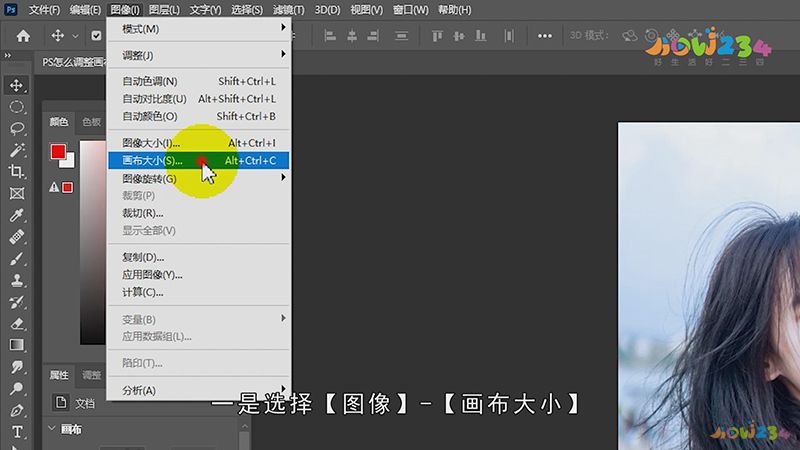This screenshot has width=800, height=450.
Task: Expand the 分析(A) submenu
Action: click(x=199, y=390)
